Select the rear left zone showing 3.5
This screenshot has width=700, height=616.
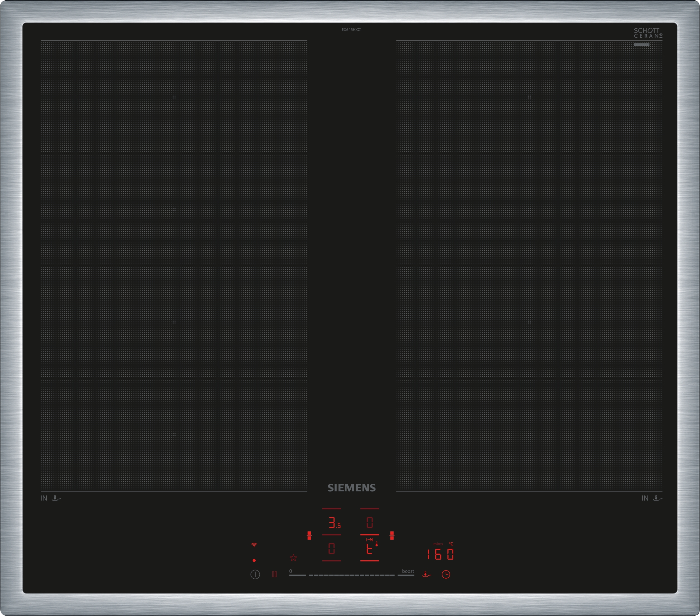(332, 523)
